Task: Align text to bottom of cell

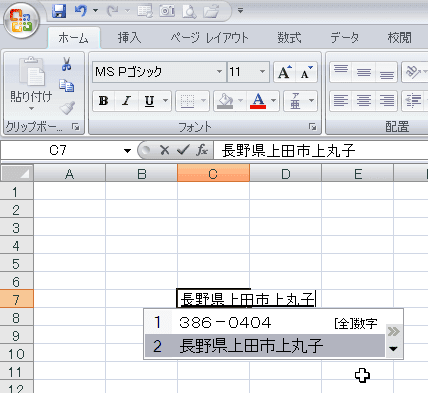Action: coord(386,72)
